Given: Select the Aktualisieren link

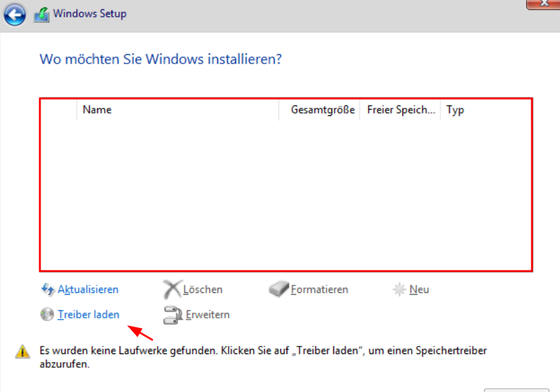Looking at the screenshot, I should [88, 289].
